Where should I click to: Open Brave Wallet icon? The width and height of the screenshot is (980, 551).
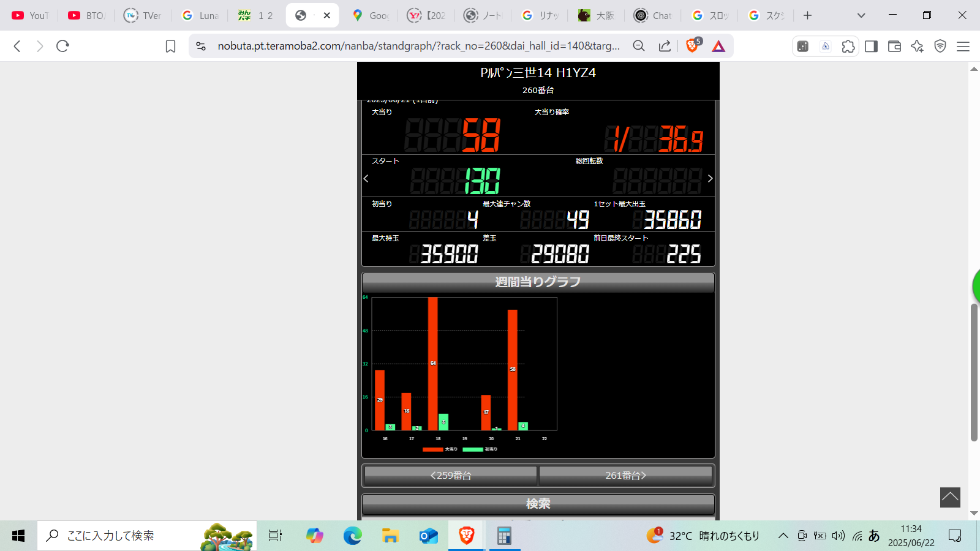[894, 46]
